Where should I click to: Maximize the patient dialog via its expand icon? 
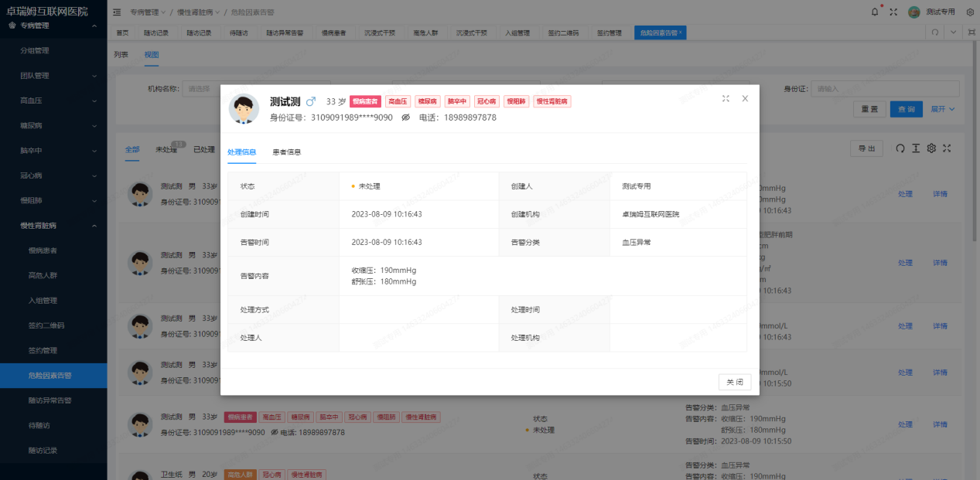[726, 98]
